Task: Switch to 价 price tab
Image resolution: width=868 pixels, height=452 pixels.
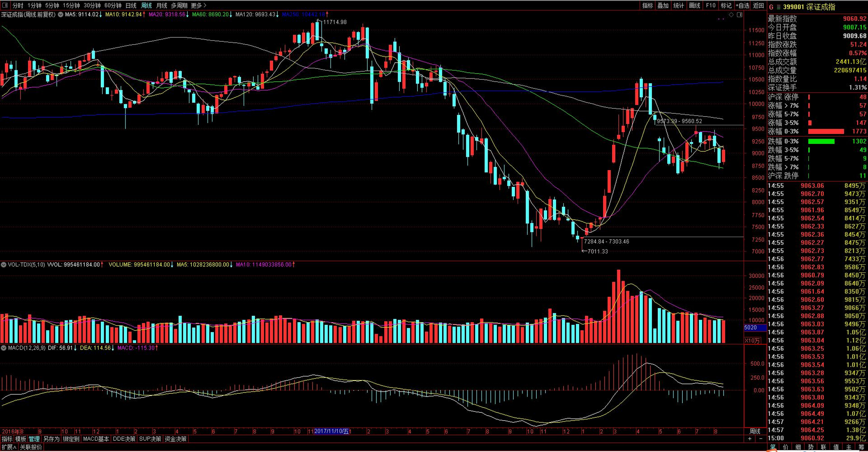Action: coord(785,447)
